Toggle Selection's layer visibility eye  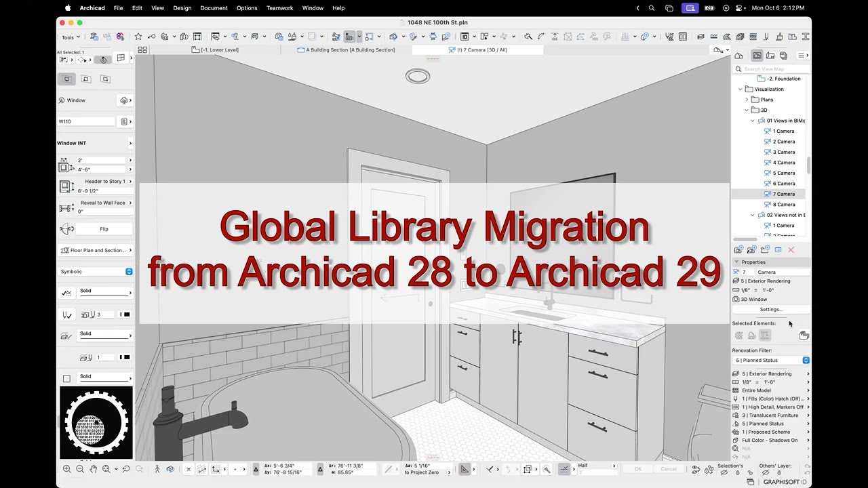(x=724, y=472)
